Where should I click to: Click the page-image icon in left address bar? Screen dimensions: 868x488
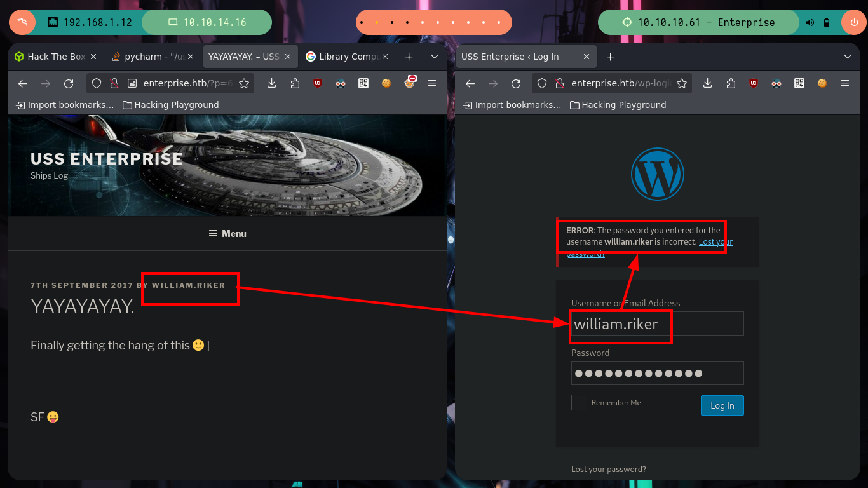click(x=132, y=83)
